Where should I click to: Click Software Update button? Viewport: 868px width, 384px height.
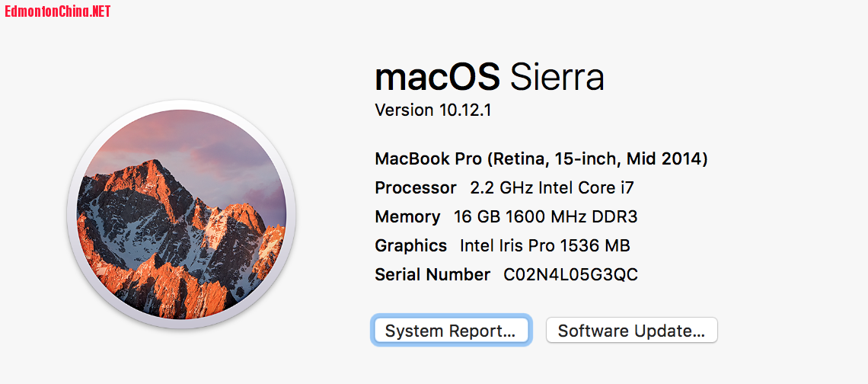(631, 331)
